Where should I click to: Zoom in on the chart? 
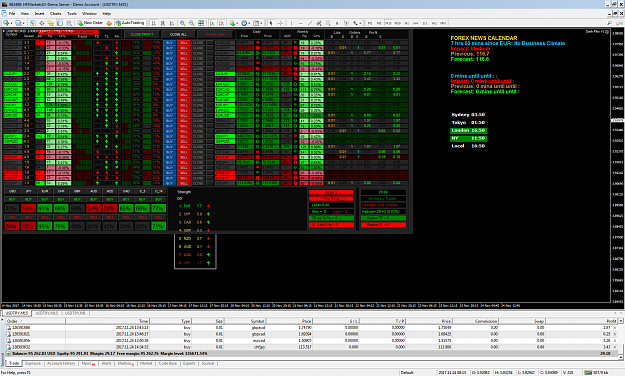click(x=182, y=23)
